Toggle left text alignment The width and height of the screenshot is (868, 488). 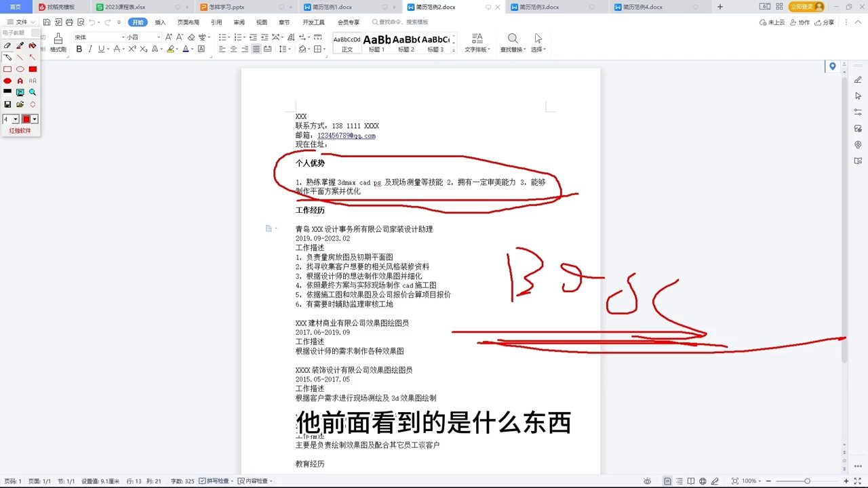(x=222, y=49)
